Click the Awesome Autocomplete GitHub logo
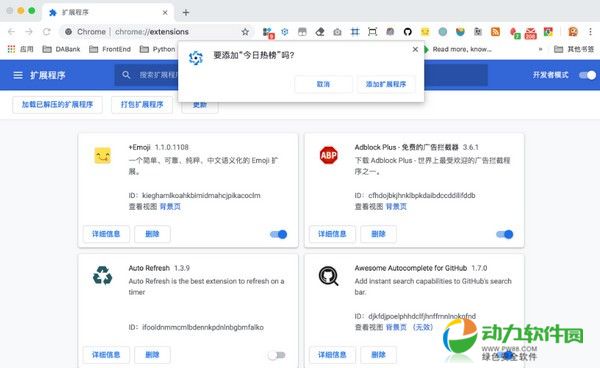This screenshot has height=368, width=600. point(329,276)
